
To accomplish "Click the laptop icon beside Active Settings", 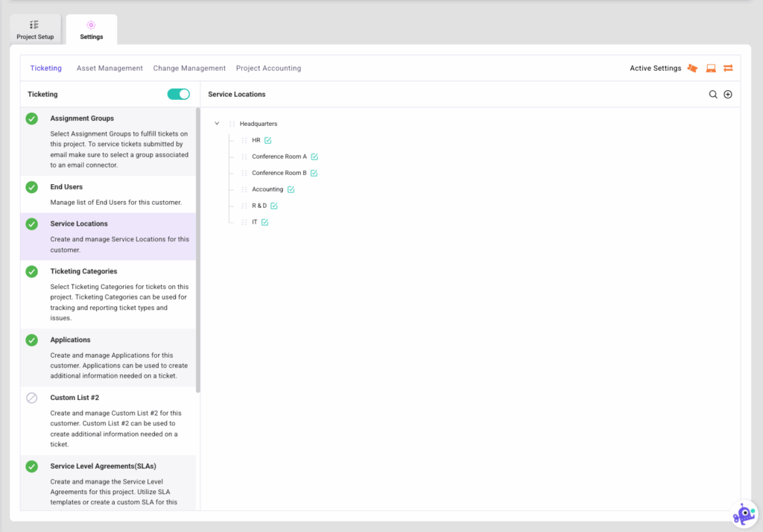I will pyautogui.click(x=711, y=69).
